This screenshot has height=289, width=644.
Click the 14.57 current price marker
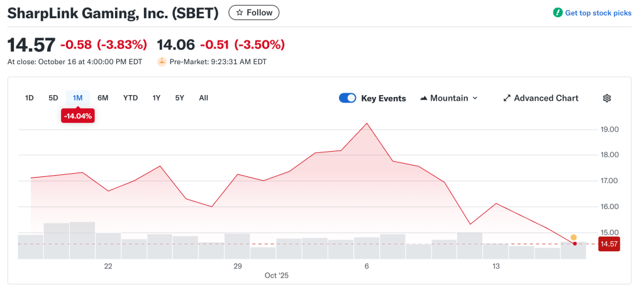click(608, 244)
